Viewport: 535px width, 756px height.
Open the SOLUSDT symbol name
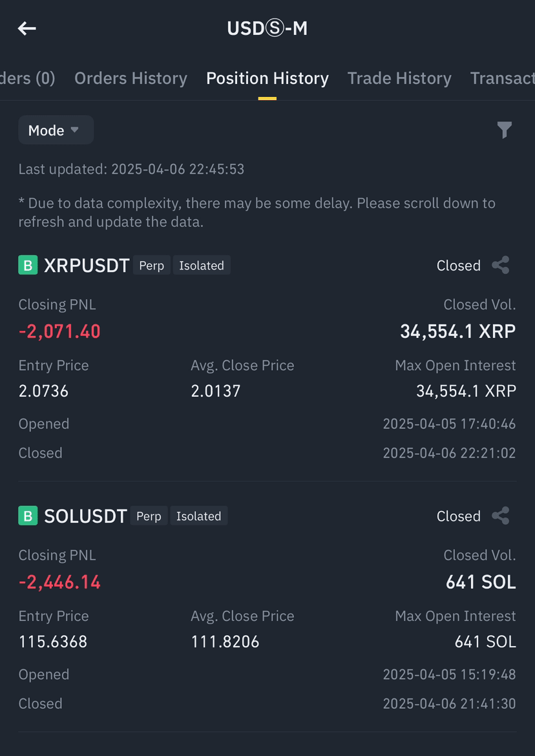[x=85, y=516]
